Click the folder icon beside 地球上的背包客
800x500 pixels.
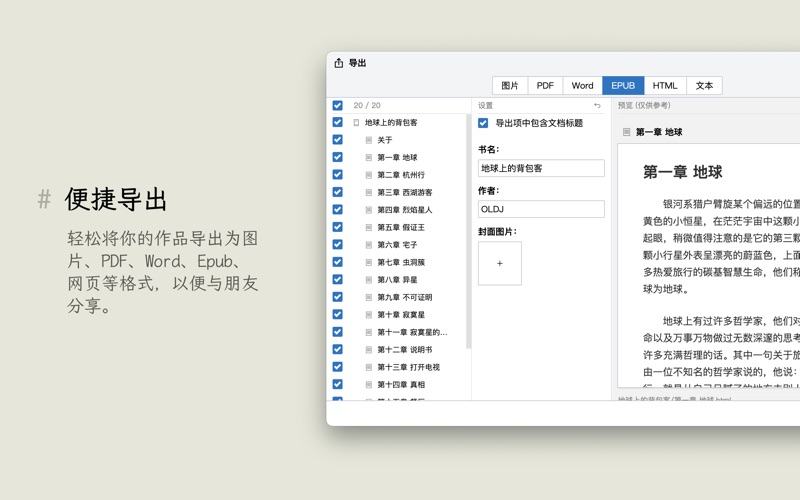click(x=356, y=123)
